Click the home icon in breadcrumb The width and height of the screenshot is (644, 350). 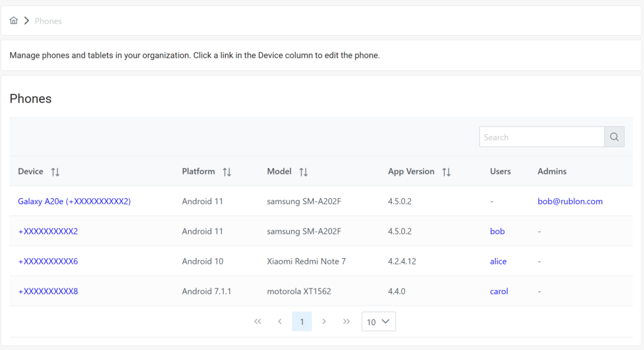(x=14, y=21)
